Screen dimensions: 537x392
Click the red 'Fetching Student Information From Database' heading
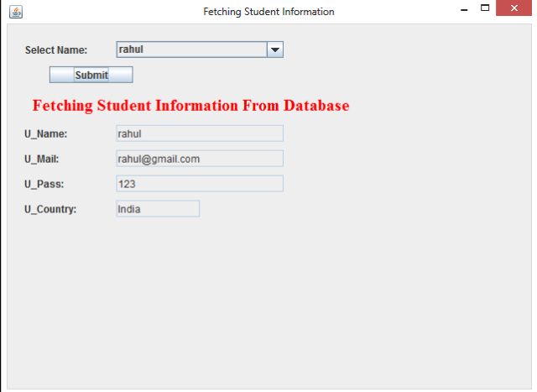click(190, 107)
